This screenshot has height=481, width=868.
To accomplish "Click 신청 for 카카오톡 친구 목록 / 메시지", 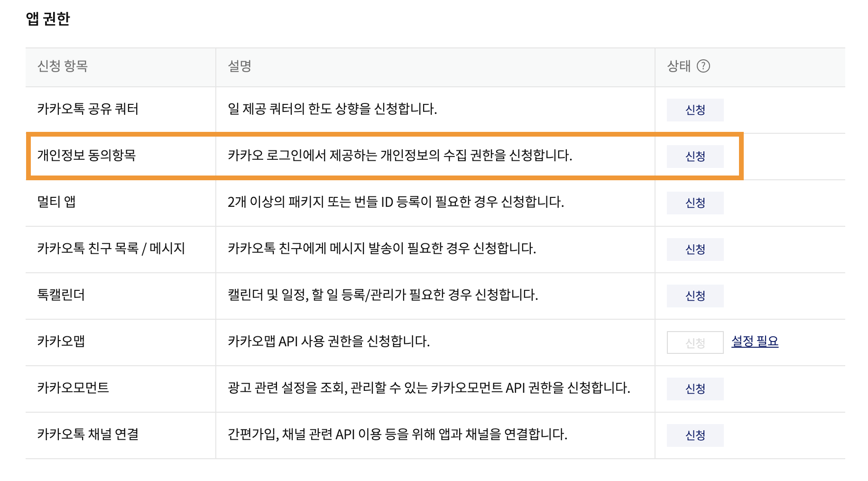I will (x=695, y=250).
